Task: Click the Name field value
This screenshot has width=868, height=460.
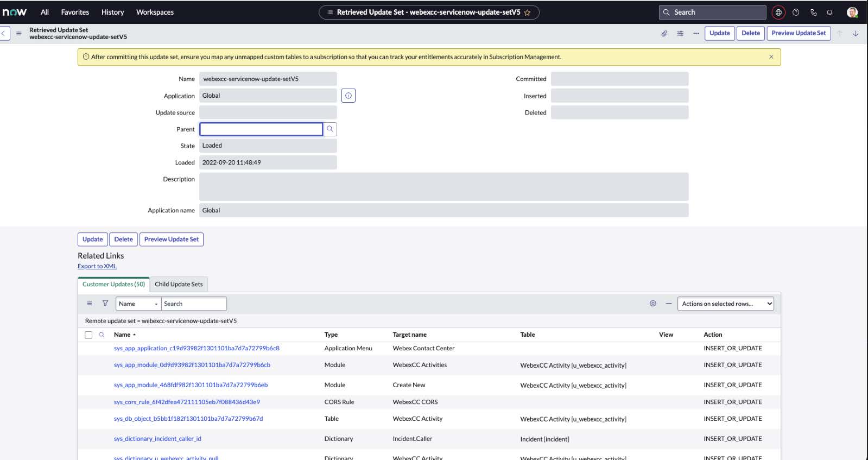Action: (x=268, y=79)
